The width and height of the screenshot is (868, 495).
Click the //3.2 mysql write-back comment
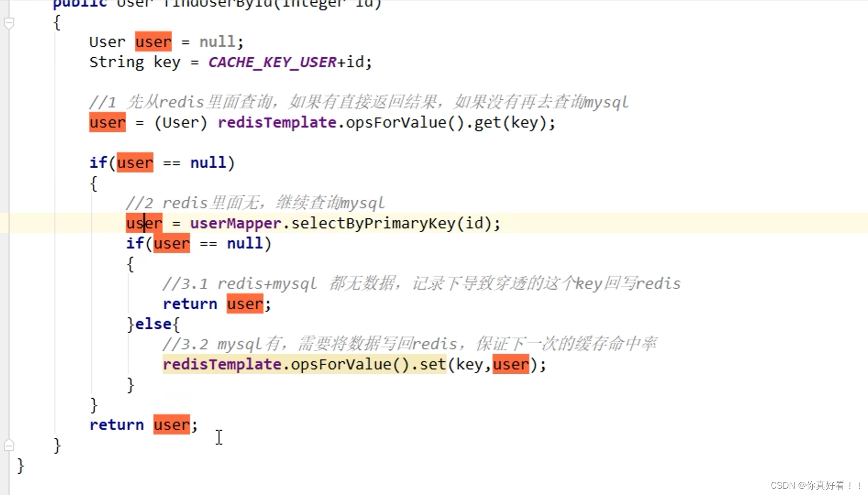point(411,344)
